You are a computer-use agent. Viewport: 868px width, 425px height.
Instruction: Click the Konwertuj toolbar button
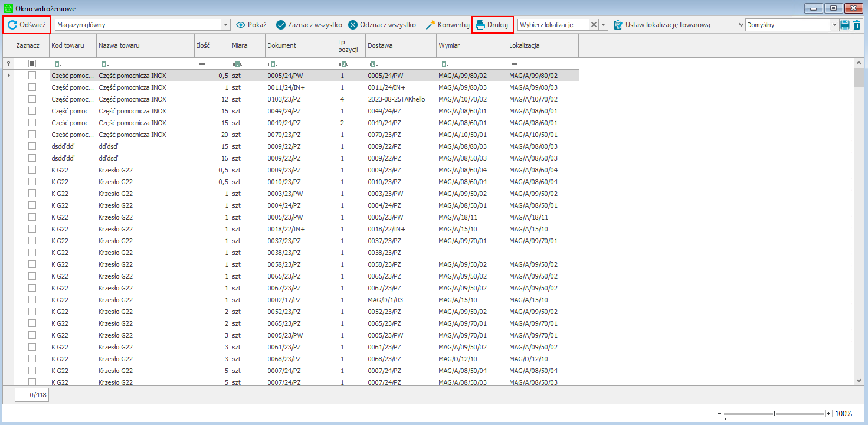447,25
